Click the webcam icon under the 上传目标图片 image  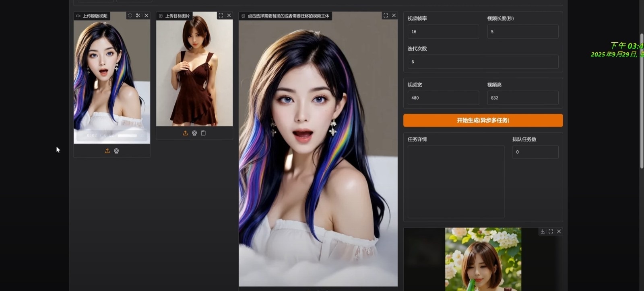pos(194,133)
